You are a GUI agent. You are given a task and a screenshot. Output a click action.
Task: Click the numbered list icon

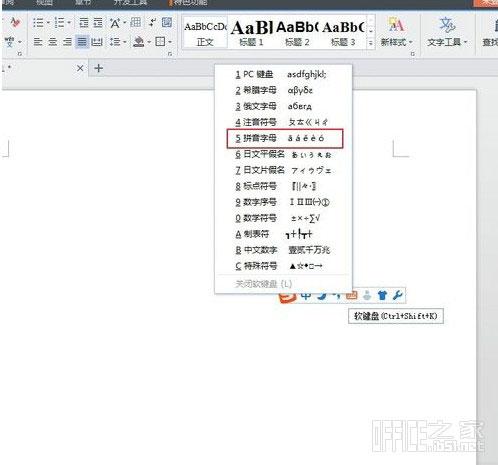coord(59,23)
